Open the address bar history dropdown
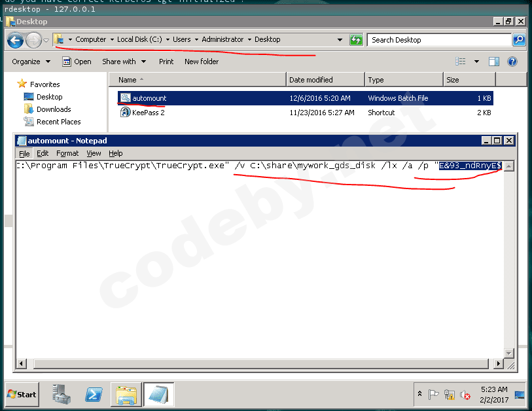Viewport: 532px width, 411px height. click(x=340, y=40)
